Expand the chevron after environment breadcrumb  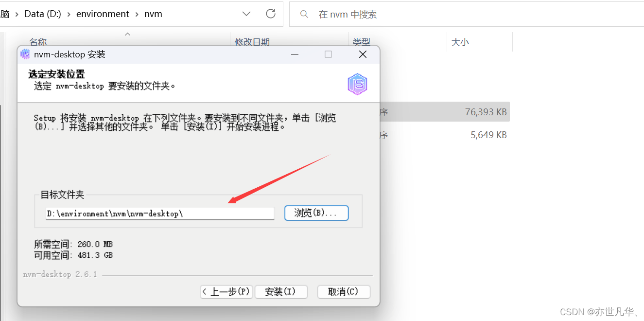coord(137,14)
